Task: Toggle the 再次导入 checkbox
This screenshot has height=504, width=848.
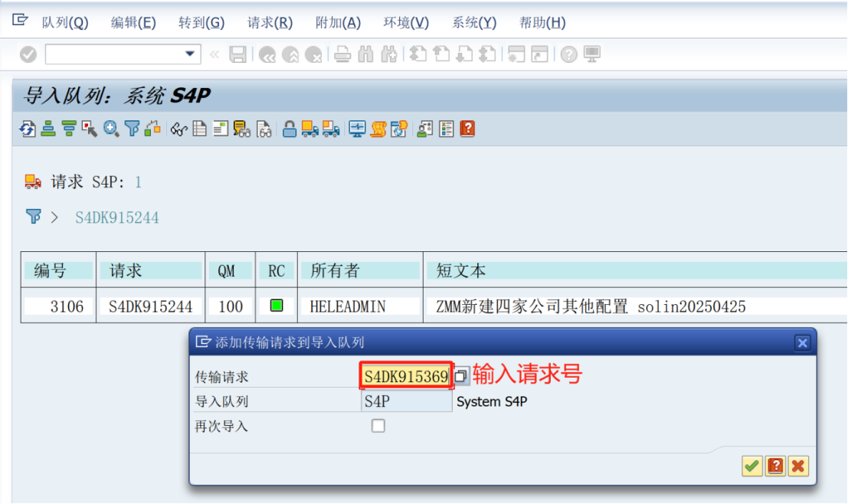Action: 378,426
